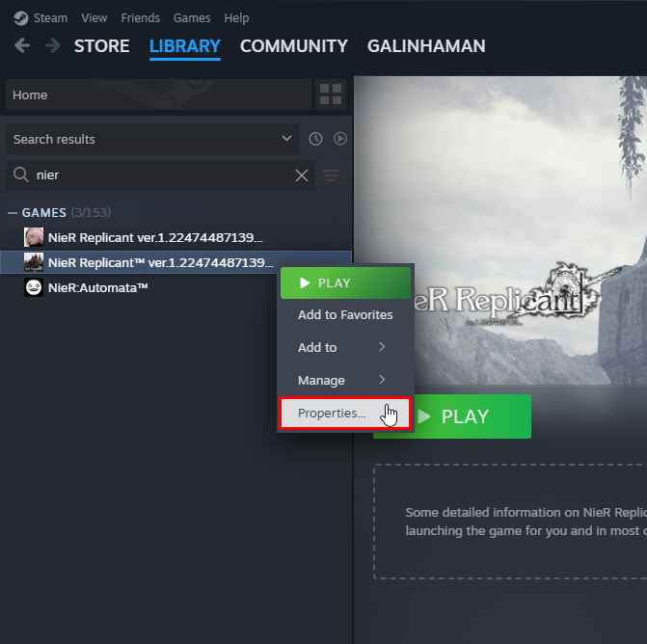
Task: Click the ready-to-play filter icon
Action: click(x=340, y=139)
